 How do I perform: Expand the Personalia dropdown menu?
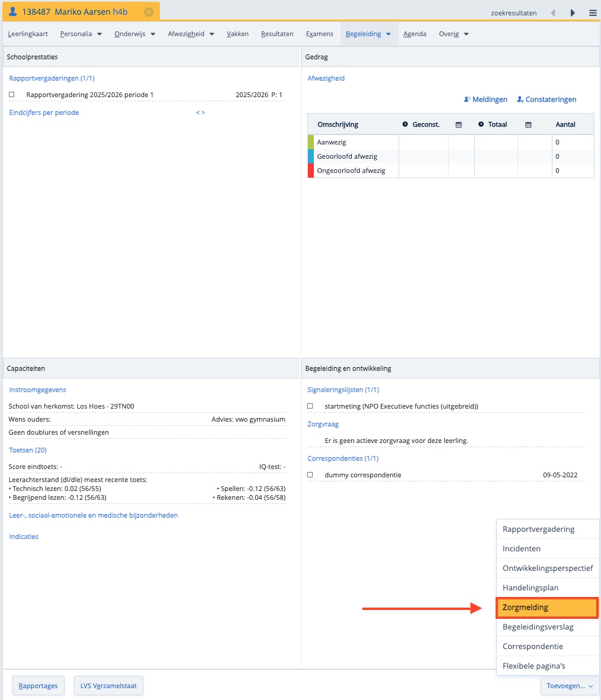click(x=81, y=34)
